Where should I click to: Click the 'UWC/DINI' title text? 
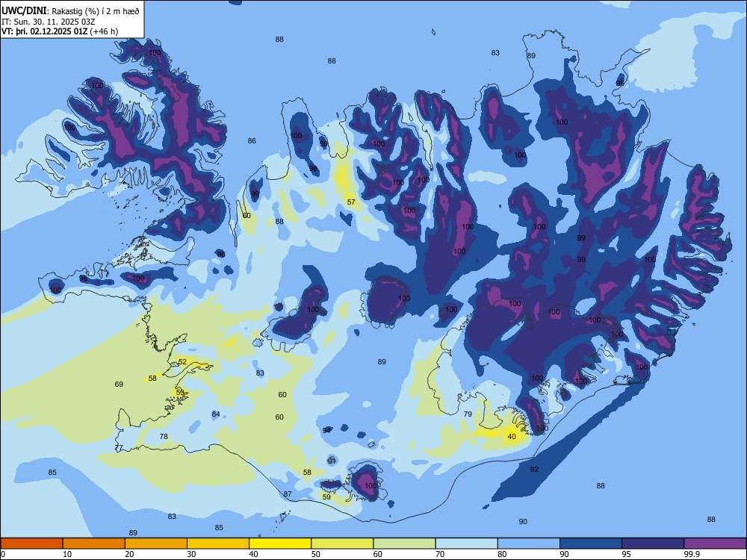click(24, 10)
